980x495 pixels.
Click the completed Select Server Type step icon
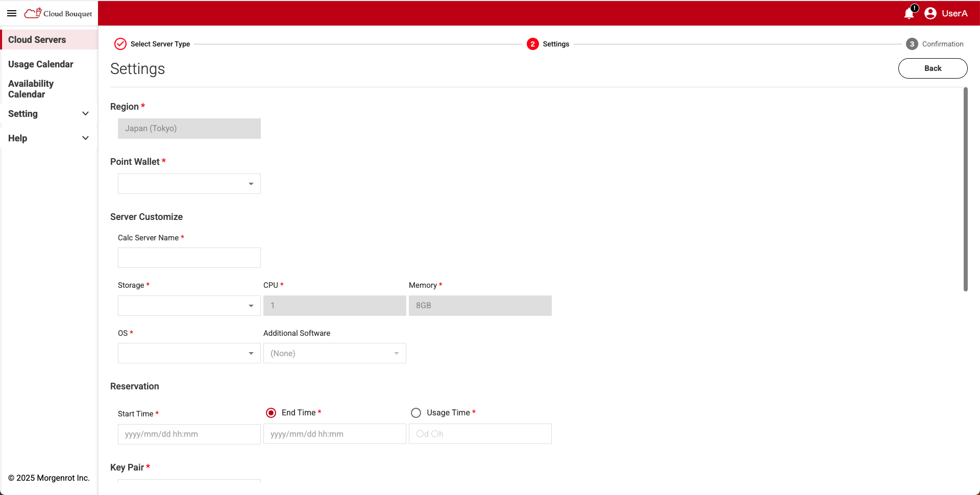click(x=120, y=44)
